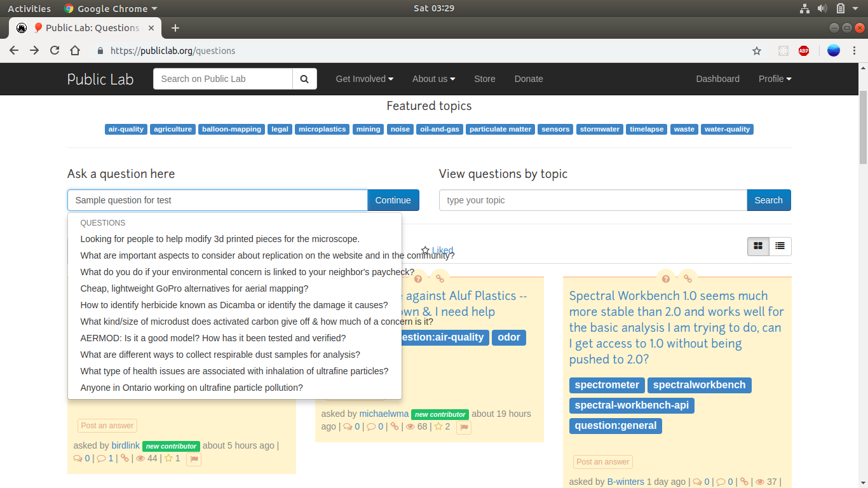Open the birdlink user profile link
This screenshot has width=868, height=488.
tap(125, 445)
